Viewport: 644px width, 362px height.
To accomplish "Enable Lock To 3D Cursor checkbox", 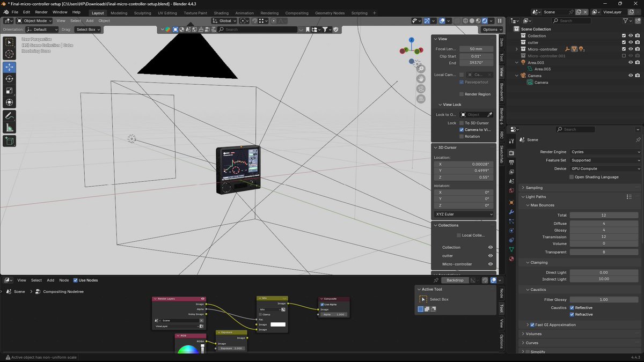I will click(x=462, y=123).
